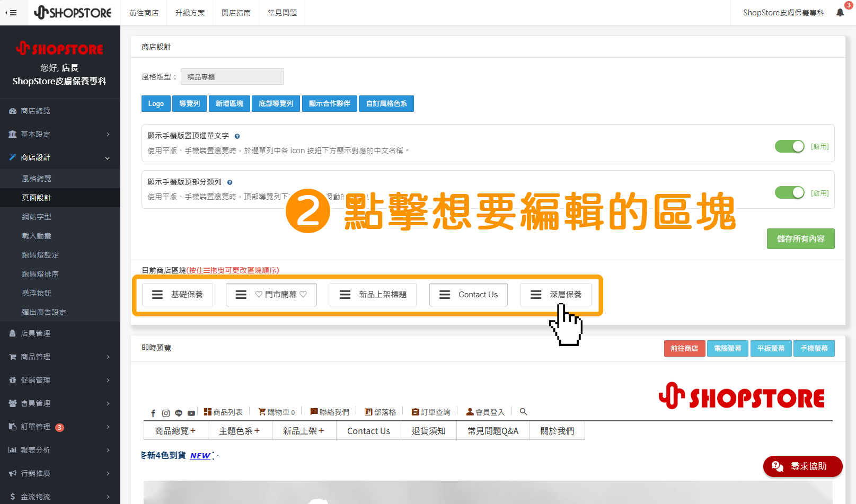
Task: Toggle 顯示手機版頂部分類列 switch
Action: (790, 192)
